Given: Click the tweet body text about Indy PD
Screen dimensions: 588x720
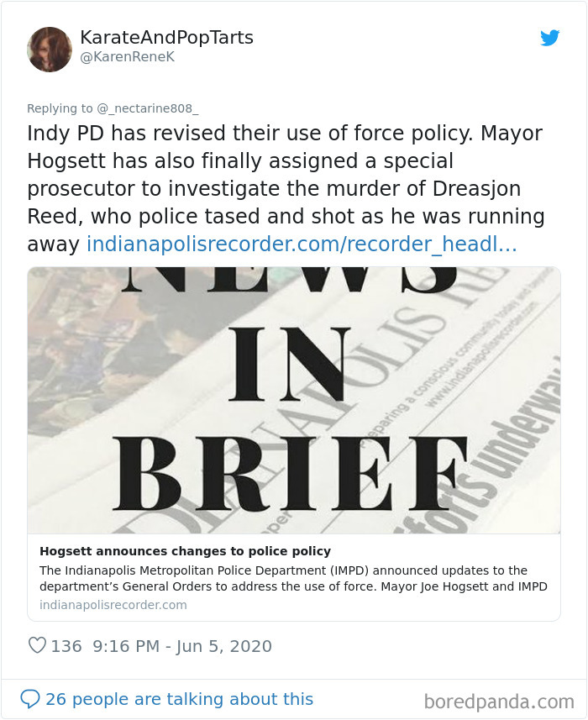Looking at the screenshot, I should 286,188.
